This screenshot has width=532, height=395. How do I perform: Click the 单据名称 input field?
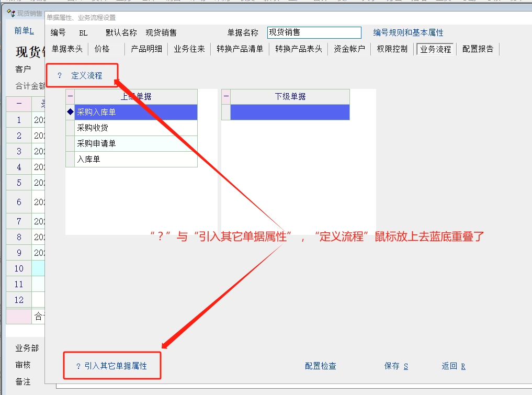314,32
